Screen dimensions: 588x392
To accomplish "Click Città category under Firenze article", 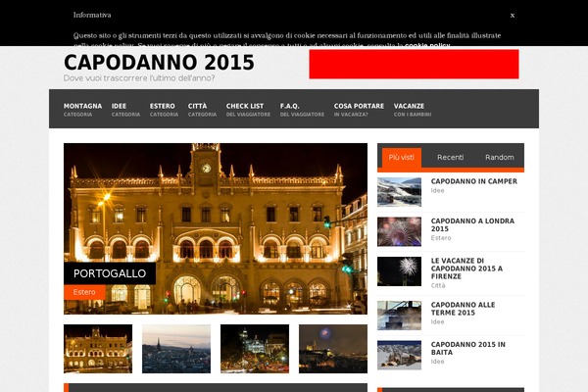I will tap(438, 286).
